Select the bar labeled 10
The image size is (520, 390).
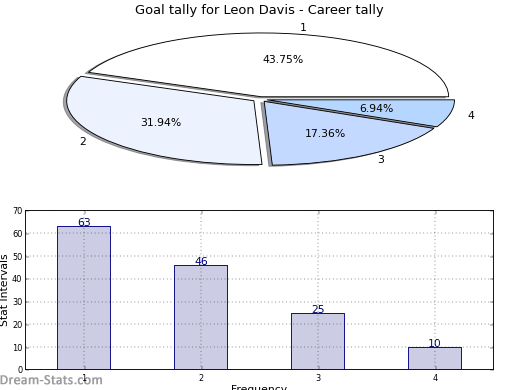(x=435, y=358)
